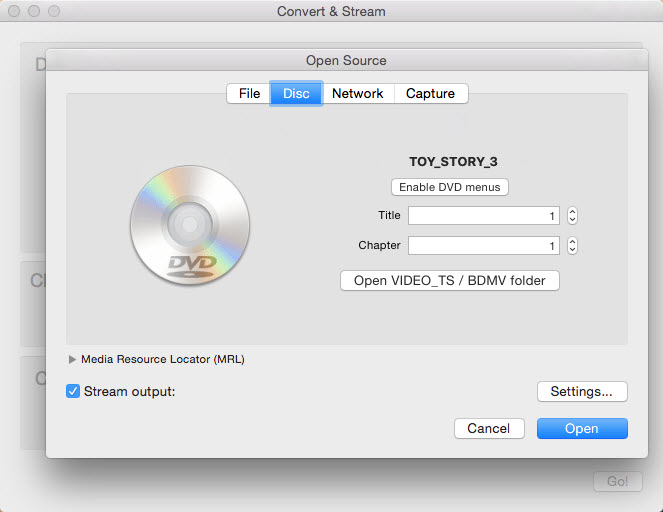Open the Network tab
This screenshot has height=512, width=663.
coord(358,93)
